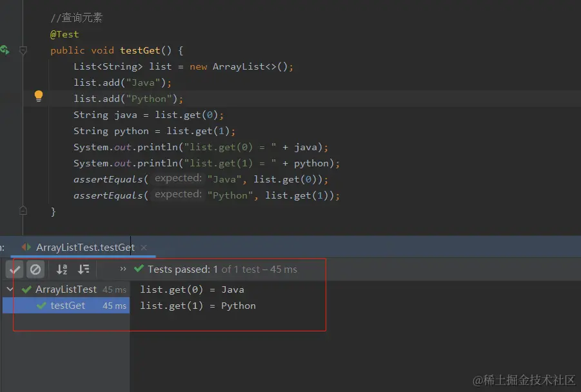Viewport: 581px width, 392px height.
Task: Sort test results alphabetically
Action: 61,269
